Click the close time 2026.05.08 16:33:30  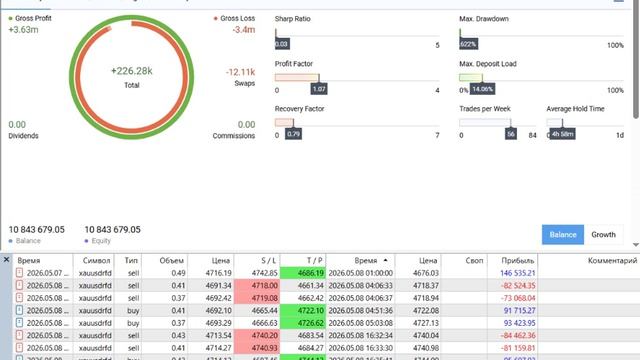point(361,348)
